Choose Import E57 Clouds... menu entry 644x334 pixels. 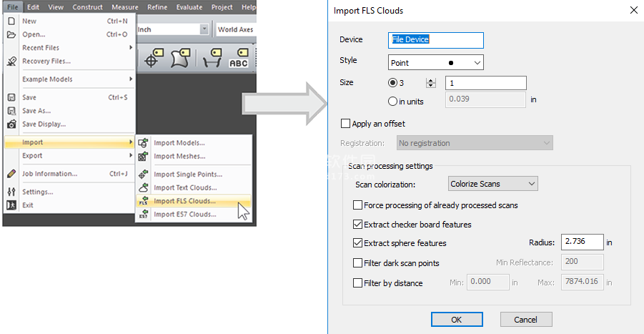193,214
